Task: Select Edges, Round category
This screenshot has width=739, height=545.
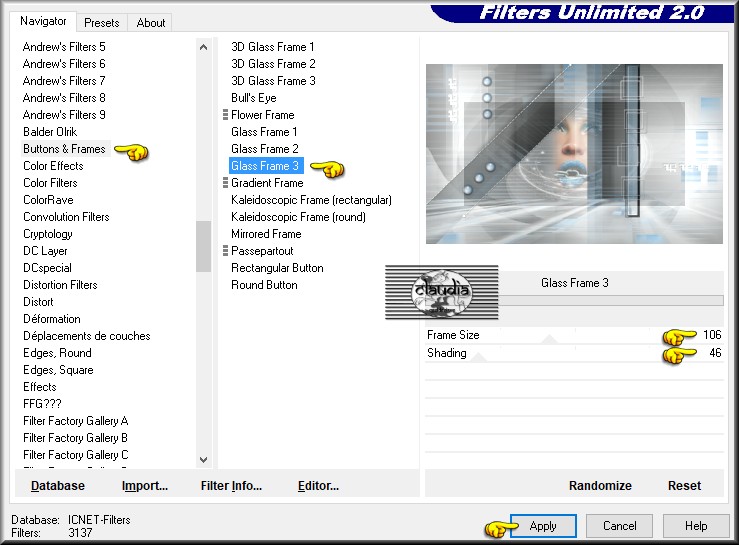Action: 57,353
